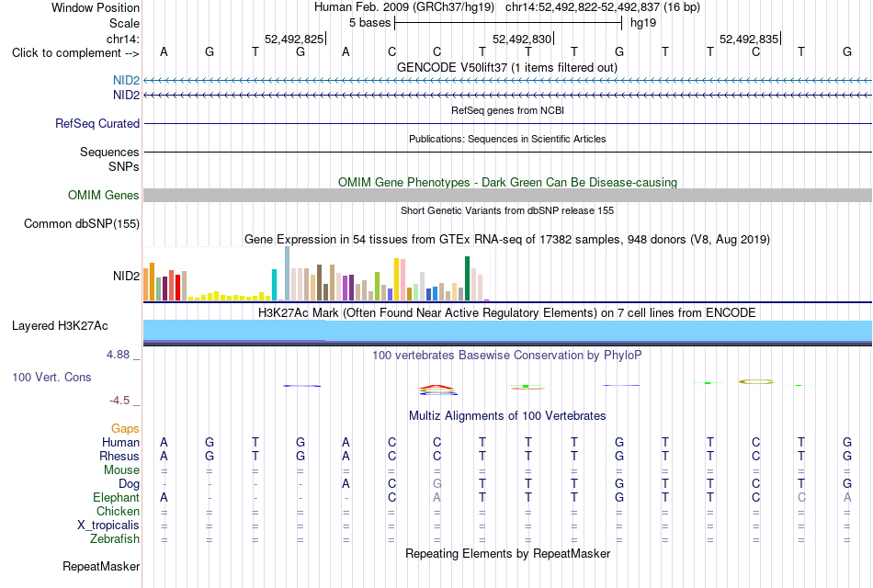Click the 52,492,830 ruler position
The width and height of the screenshot is (873, 588).
pos(522,39)
